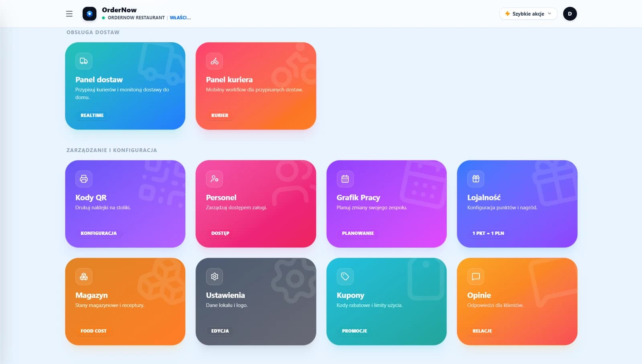Open the Panel kuriera title
Screen dimensions: 642x364
click(230, 80)
